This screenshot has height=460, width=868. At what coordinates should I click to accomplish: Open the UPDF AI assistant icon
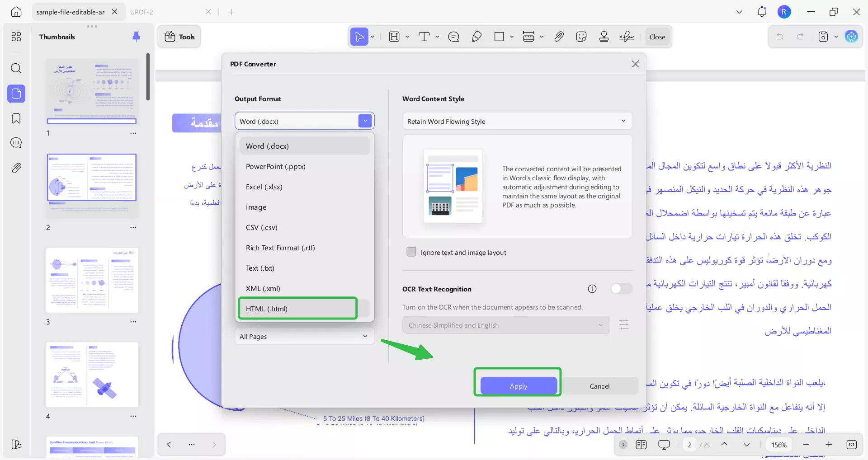pos(852,37)
